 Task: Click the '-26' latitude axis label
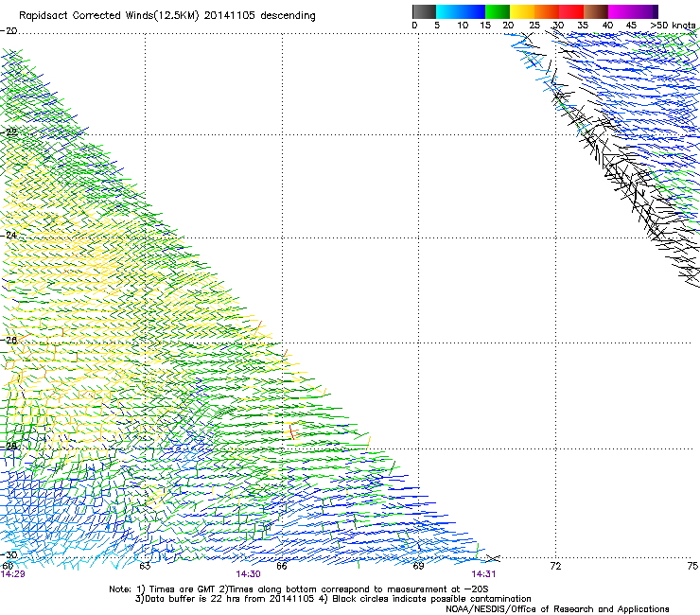(9, 341)
